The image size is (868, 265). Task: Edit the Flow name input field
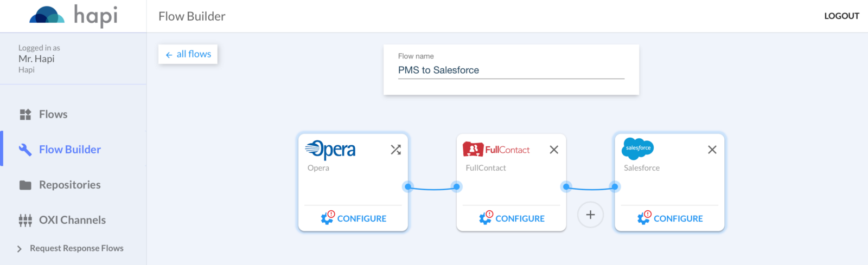(511, 70)
